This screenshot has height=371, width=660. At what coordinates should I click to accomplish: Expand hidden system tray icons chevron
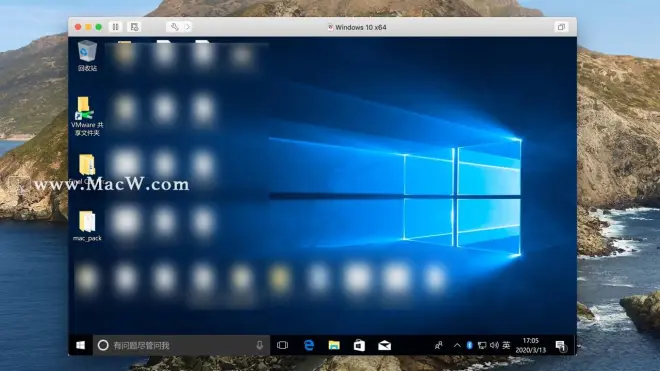(457, 345)
